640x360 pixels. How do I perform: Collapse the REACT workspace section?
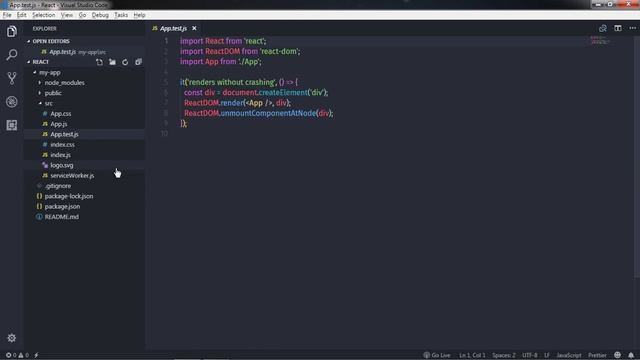tap(40, 62)
